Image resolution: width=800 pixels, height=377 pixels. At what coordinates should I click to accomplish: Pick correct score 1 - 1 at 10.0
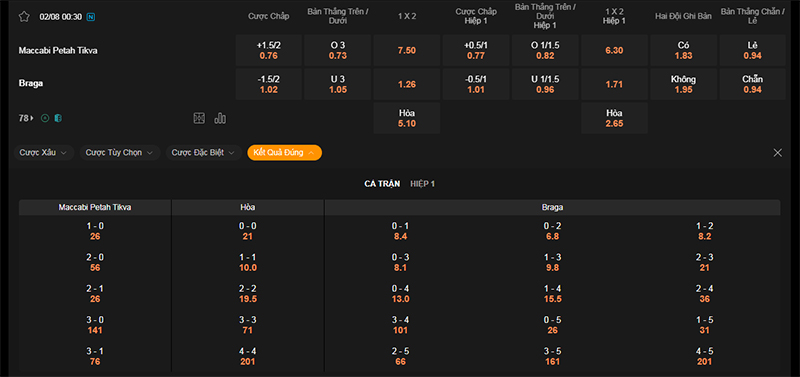tap(248, 263)
